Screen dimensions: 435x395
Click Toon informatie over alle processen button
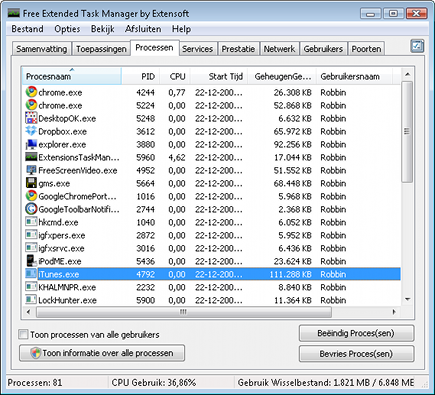point(102,353)
